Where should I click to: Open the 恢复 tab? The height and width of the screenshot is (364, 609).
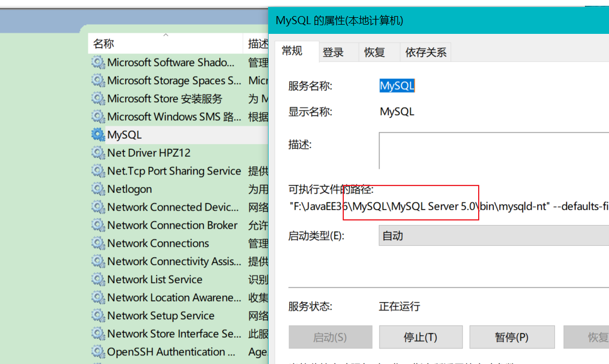coord(379,52)
